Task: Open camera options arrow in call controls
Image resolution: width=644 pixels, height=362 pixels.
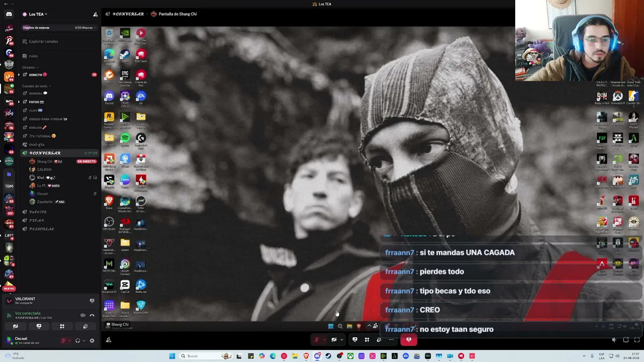Action: point(342,340)
